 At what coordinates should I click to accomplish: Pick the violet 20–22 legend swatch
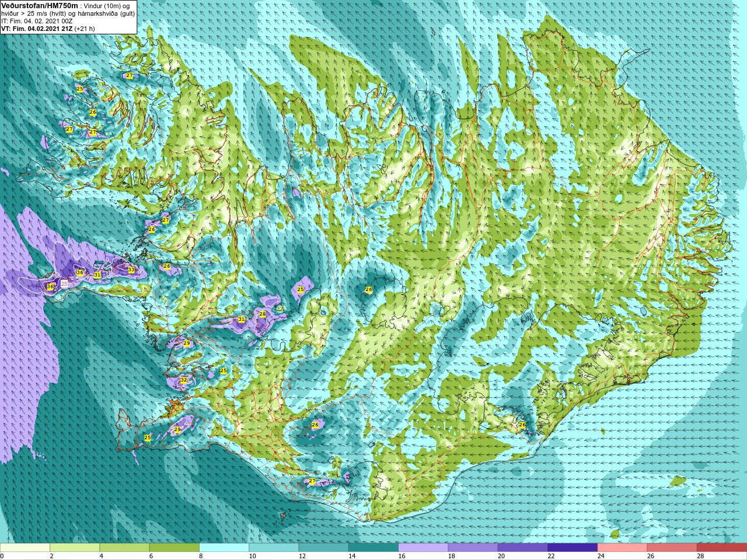click(x=523, y=548)
